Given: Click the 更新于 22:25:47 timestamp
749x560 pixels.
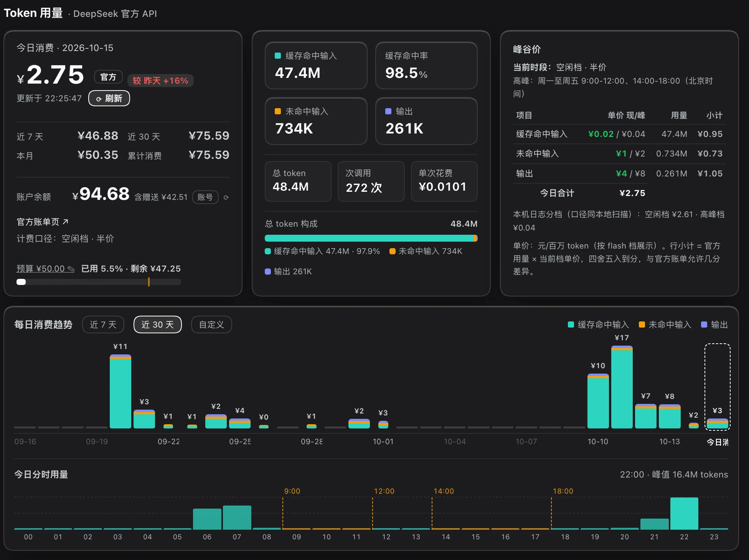Looking at the screenshot, I should click(x=49, y=99).
